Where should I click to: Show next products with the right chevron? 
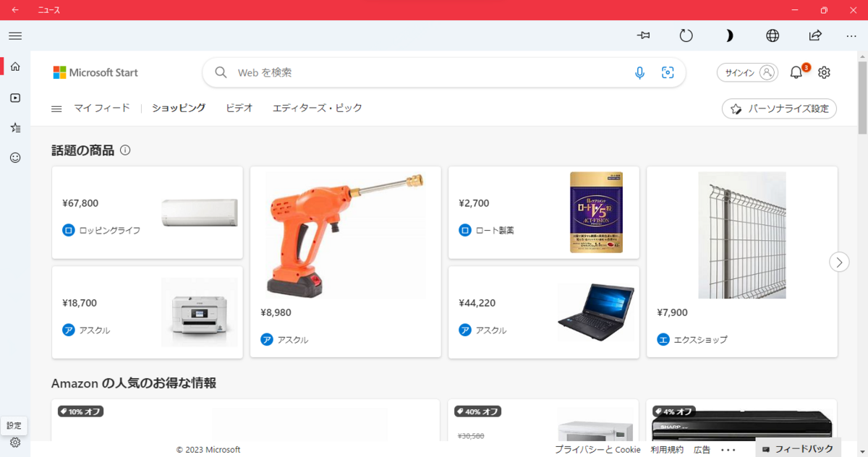[x=839, y=262]
